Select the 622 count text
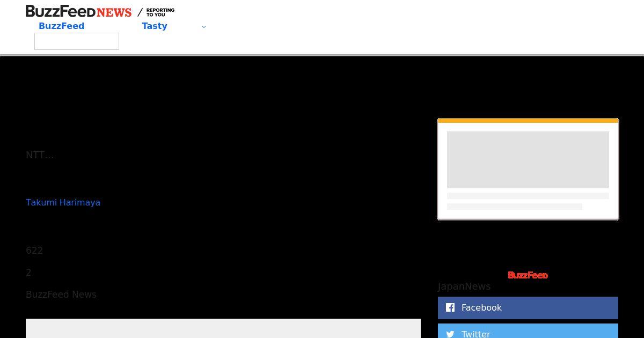 click(34, 251)
